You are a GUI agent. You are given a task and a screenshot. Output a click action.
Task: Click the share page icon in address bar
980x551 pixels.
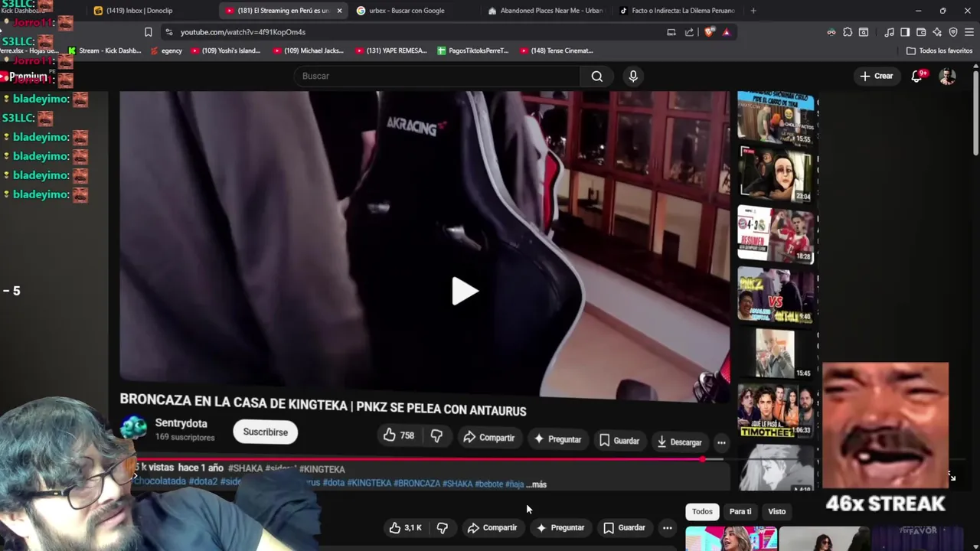689,32
